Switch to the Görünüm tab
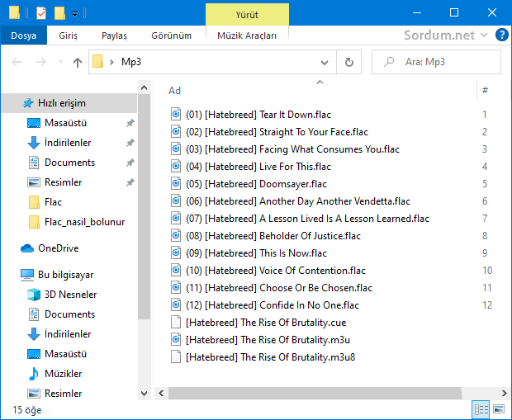The width and height of the screenshot is (512, 420). tap(171, 35)
